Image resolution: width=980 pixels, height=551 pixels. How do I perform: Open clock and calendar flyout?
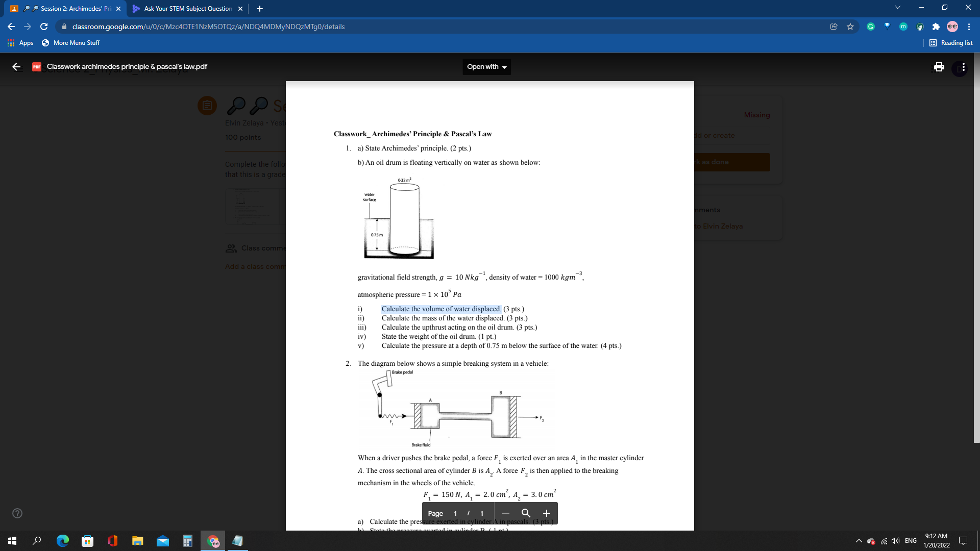(x=936, y=541)
